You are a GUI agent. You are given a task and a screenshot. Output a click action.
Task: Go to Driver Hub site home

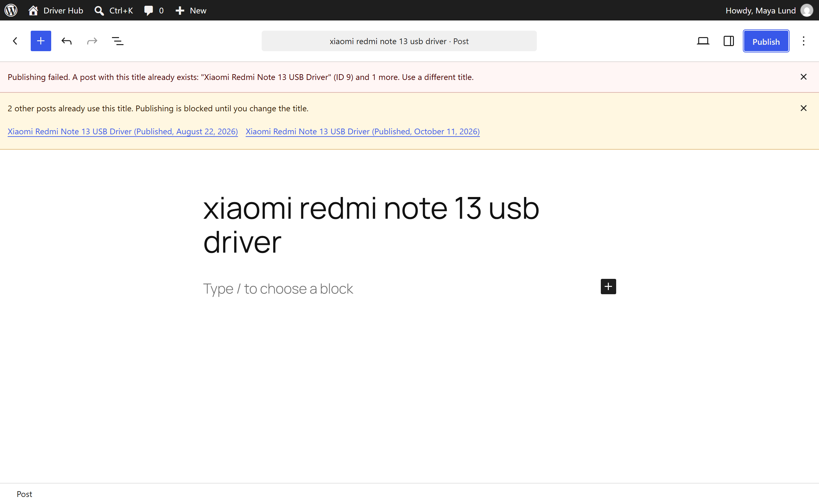tap(56, 10)
